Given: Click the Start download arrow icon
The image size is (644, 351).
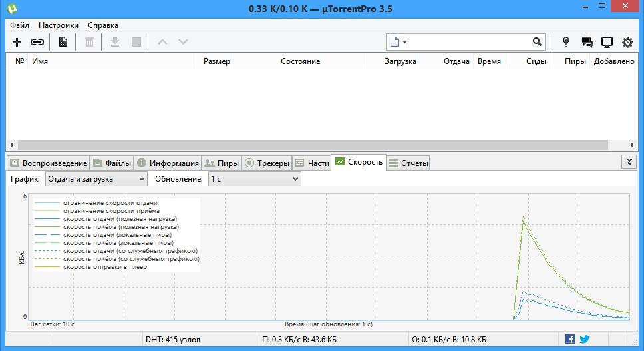Looking at the screenshot, I should pos(115,42).
